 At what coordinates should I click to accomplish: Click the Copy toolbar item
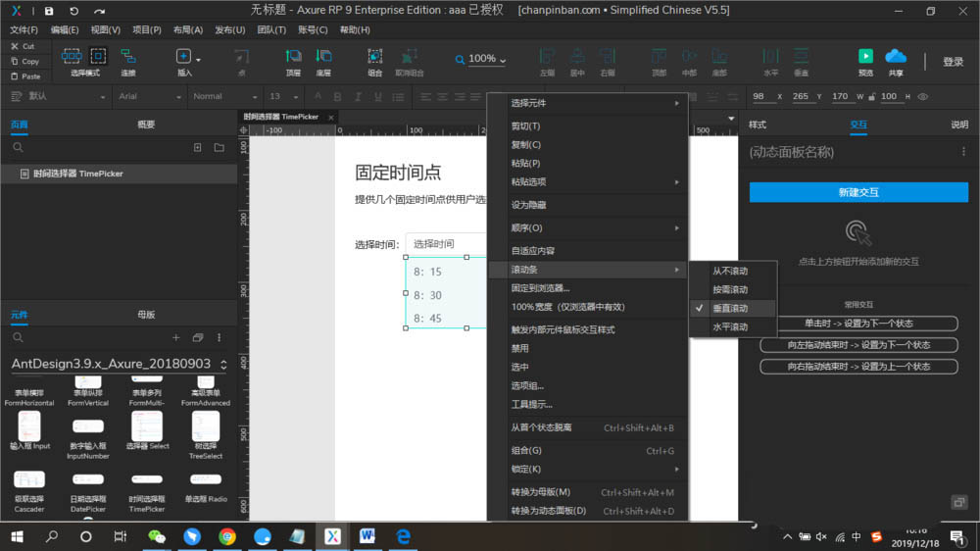point(25,62)
